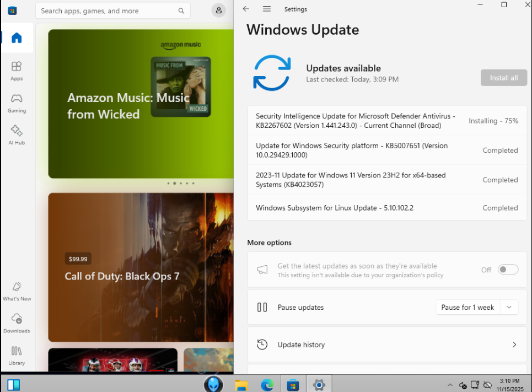
Task: Open Microsoft Edge from the taskbar
Action: pos(267,385)
